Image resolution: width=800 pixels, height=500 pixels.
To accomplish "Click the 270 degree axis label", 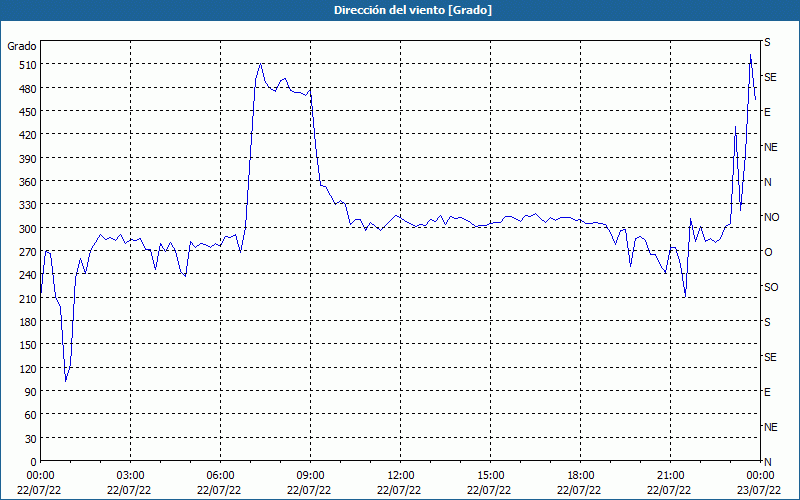I will point(27,252).
